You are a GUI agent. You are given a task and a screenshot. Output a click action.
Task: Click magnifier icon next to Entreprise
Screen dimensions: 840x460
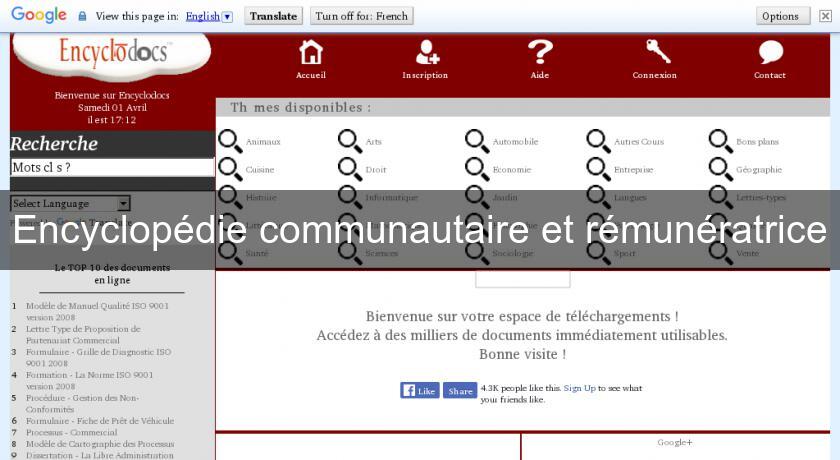[598, 170]
